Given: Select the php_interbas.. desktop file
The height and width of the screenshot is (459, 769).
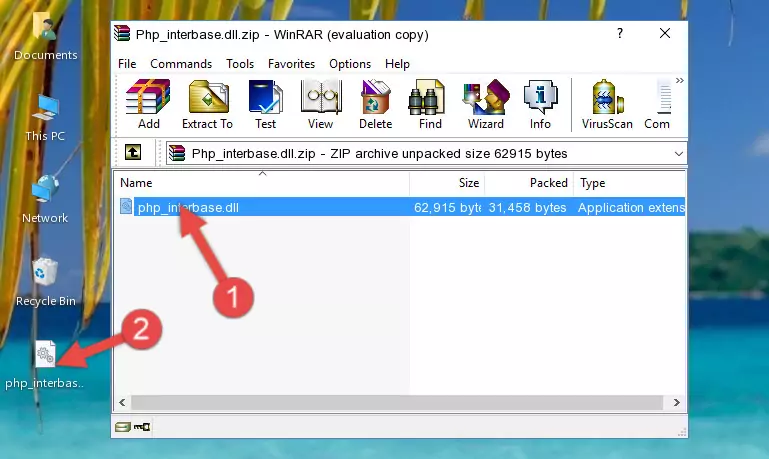Looking at the screenshot, I should [x=45, y=365].
